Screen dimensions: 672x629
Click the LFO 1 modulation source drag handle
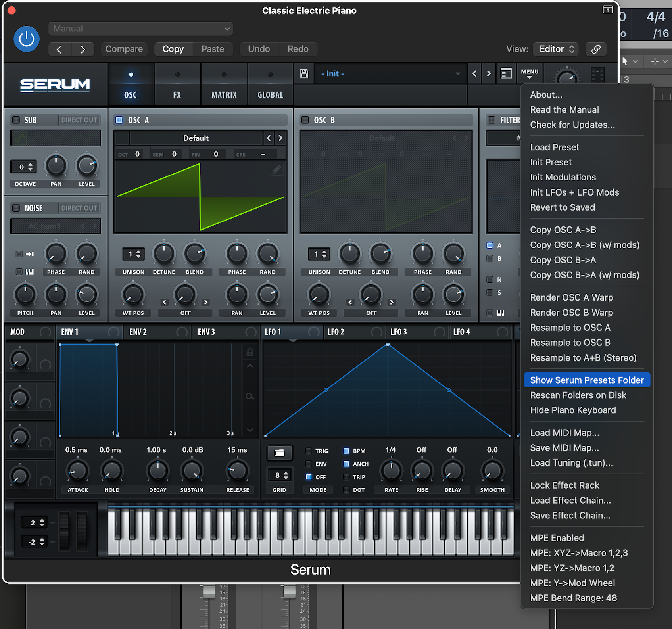(x=314, y=332)
